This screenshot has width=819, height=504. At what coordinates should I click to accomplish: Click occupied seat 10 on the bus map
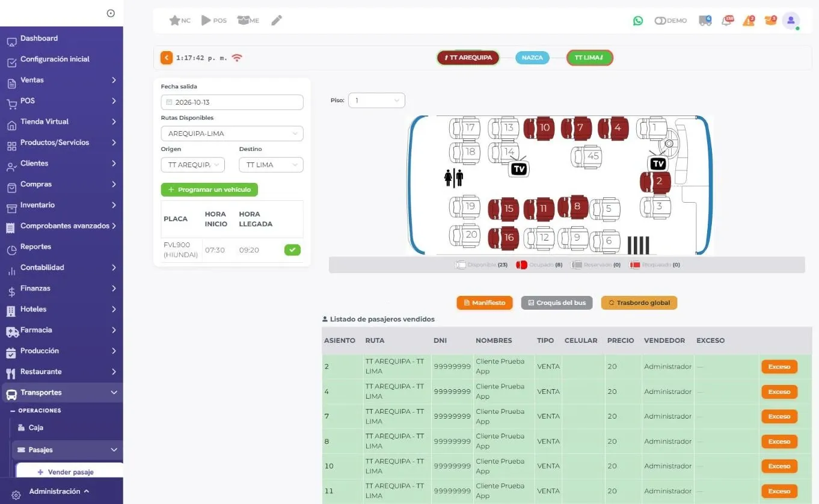tap(538, 128)
